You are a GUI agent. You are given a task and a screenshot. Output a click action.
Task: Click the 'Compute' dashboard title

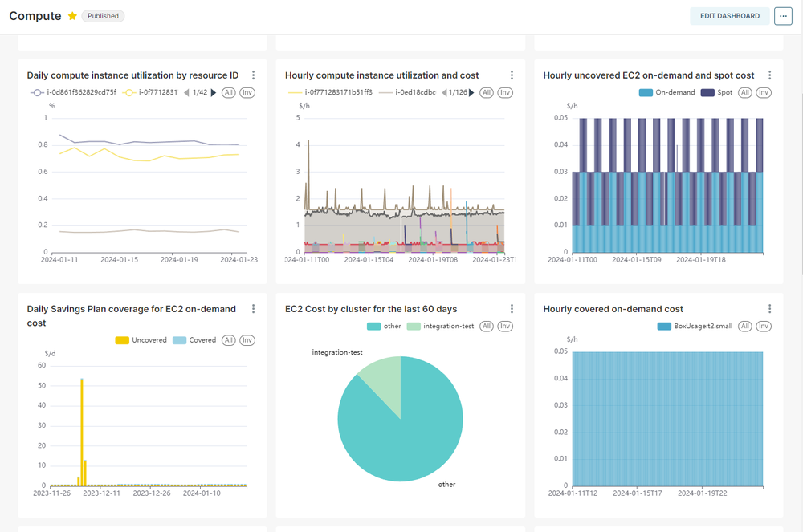point(35,16)
